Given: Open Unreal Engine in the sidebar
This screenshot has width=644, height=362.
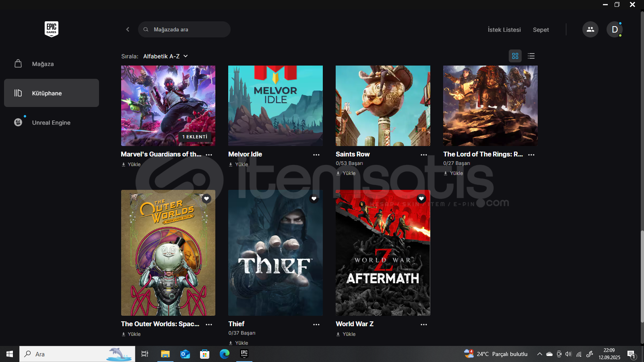Looking at the screenshot, I should pos(52,122).
